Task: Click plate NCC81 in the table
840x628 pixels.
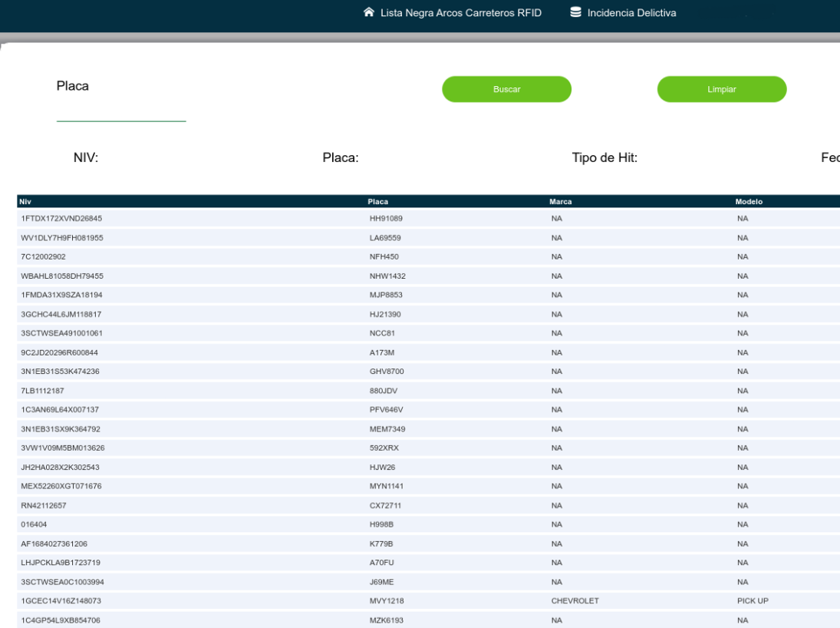Action: click(x=382, y=333)
